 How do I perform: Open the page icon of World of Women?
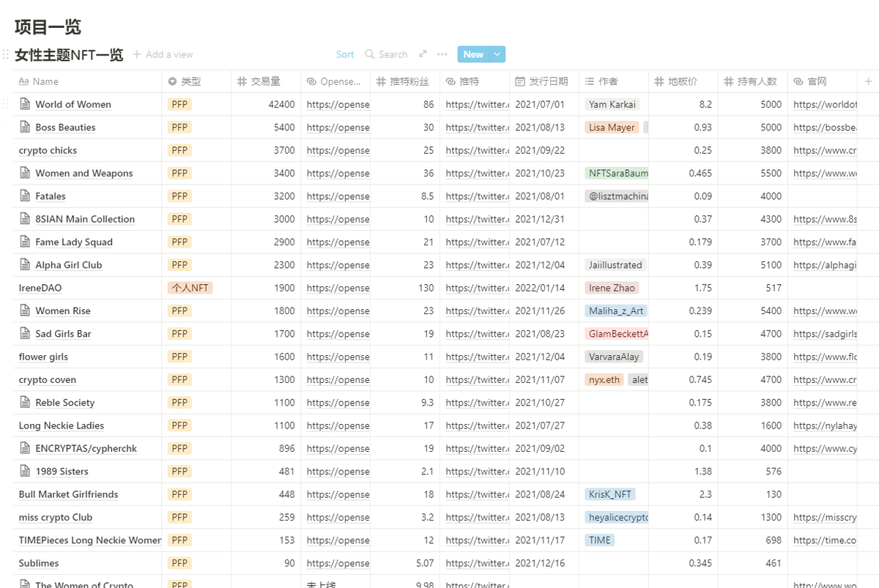[x=25, y=104]
